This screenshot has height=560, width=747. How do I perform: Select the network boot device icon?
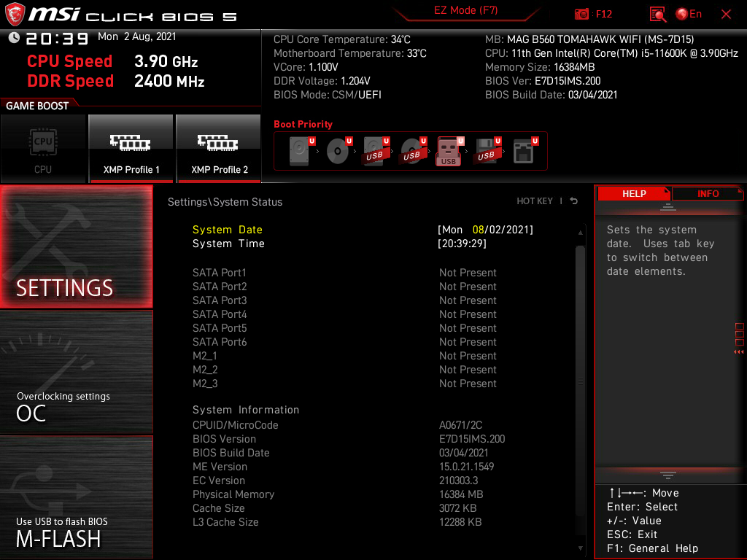pyautogui.click(x=525, y=151)
